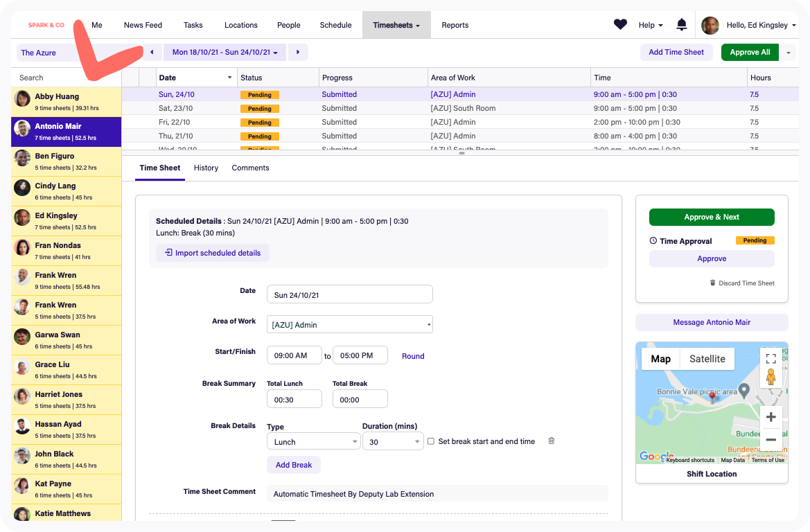Open the Me page

pyautogui.click(x=96, y=25)
